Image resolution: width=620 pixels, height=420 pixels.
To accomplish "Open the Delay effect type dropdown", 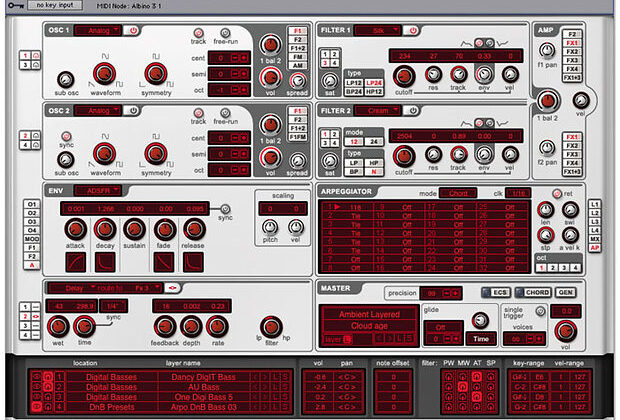I will pyautogui.click(x=74, y=288).
